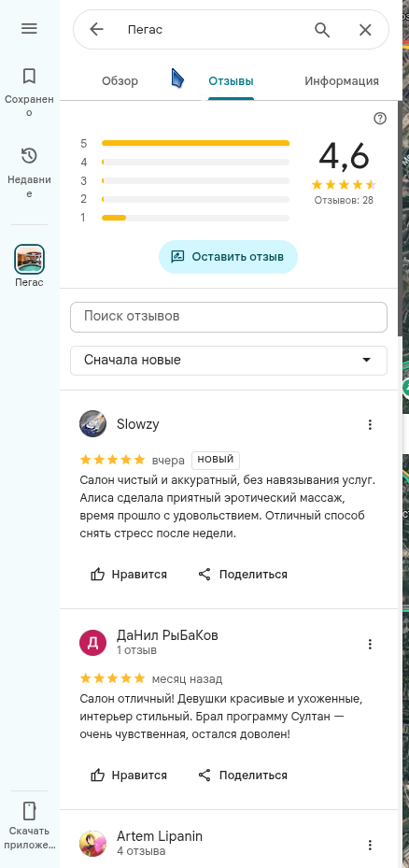Screen dimensions: 409x868
Task: Click the новый badge on Slowzy review
Action: (x=216, y=460)
